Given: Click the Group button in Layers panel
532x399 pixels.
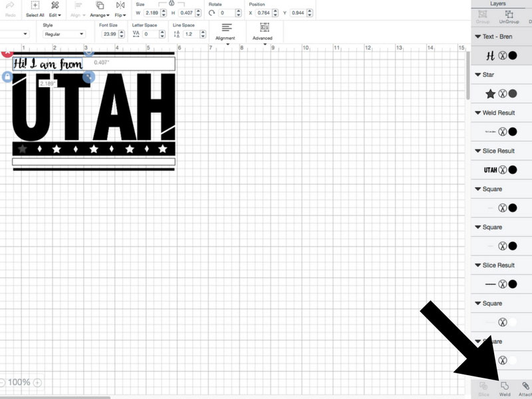Looking at the screenshot, I should (483, 17).
